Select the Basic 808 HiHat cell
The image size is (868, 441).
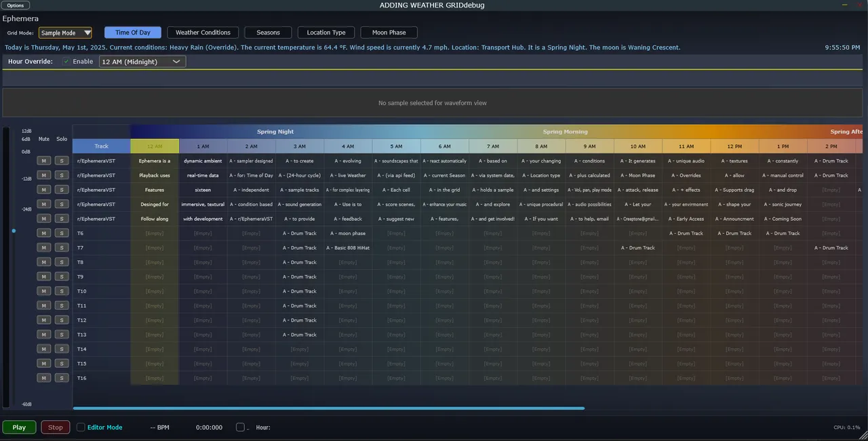pos(348,248)
